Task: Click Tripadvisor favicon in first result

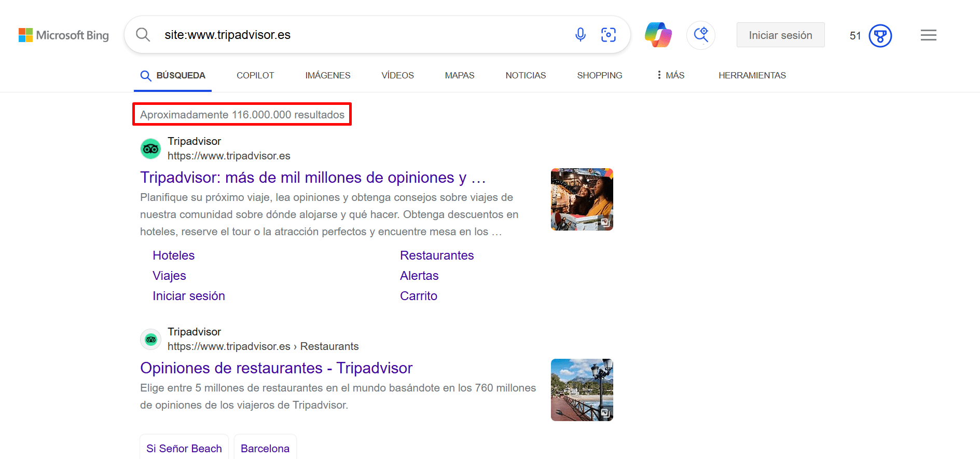Action: click(150, 148)
